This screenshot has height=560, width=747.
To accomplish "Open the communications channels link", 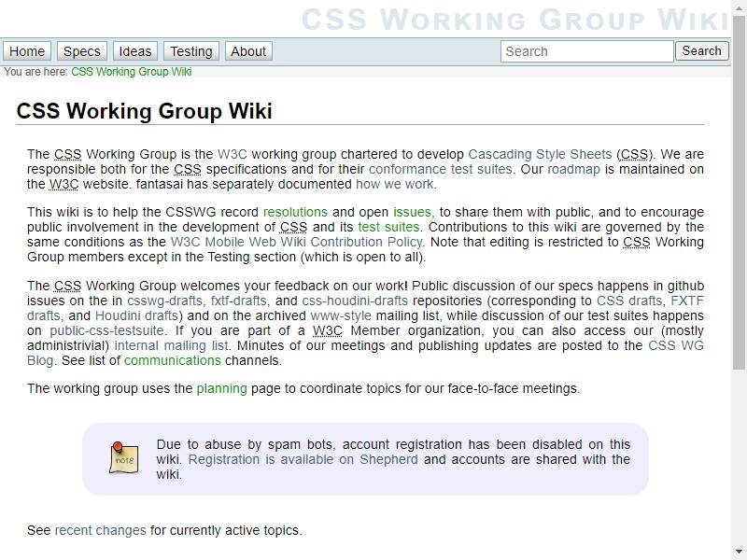I will (173, 360).
